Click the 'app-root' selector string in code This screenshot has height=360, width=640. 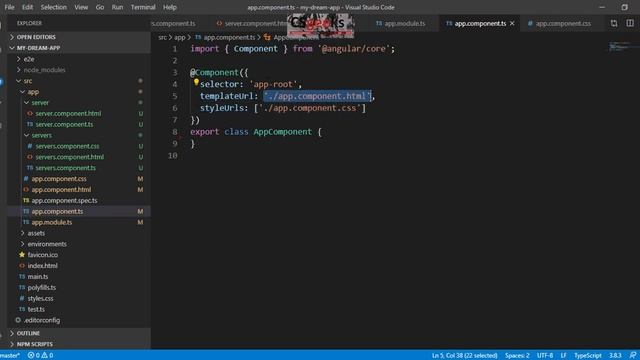point(273,84)
